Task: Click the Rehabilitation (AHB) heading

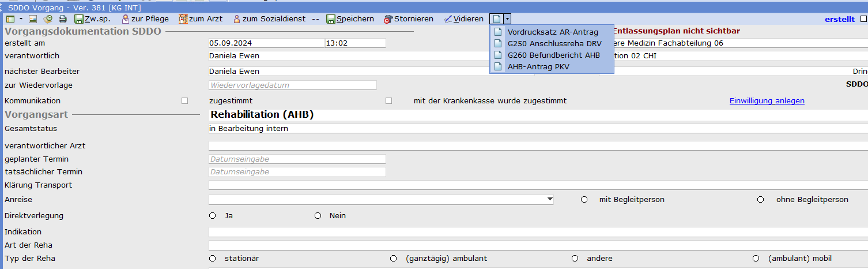Action: [262, 114]
